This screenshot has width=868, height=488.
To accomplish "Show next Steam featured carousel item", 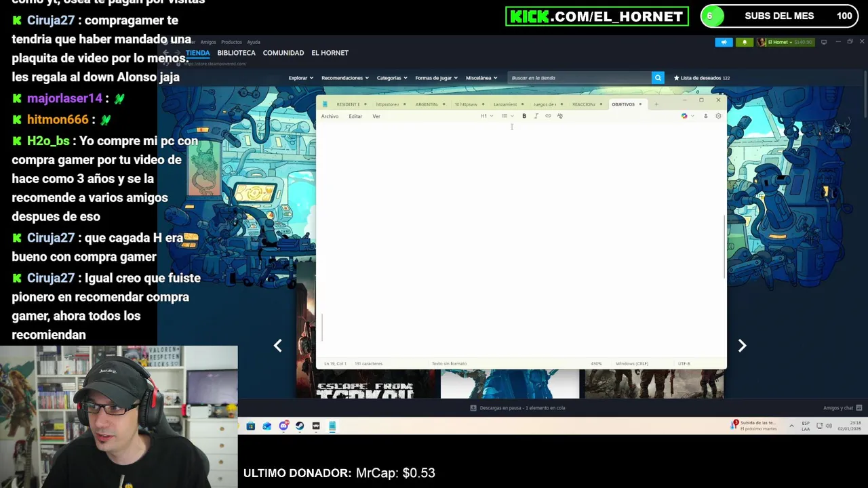I will click(742, 346).
